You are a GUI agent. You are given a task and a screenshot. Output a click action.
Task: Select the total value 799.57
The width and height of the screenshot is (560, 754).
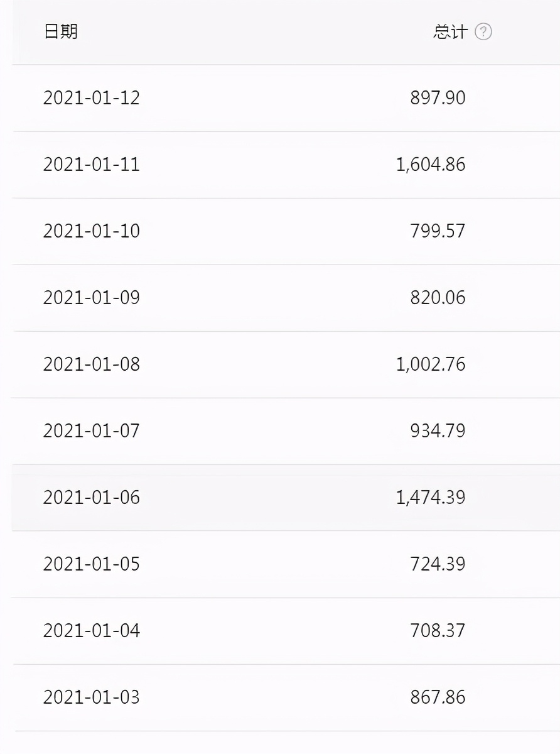click(x=438, y=231)
